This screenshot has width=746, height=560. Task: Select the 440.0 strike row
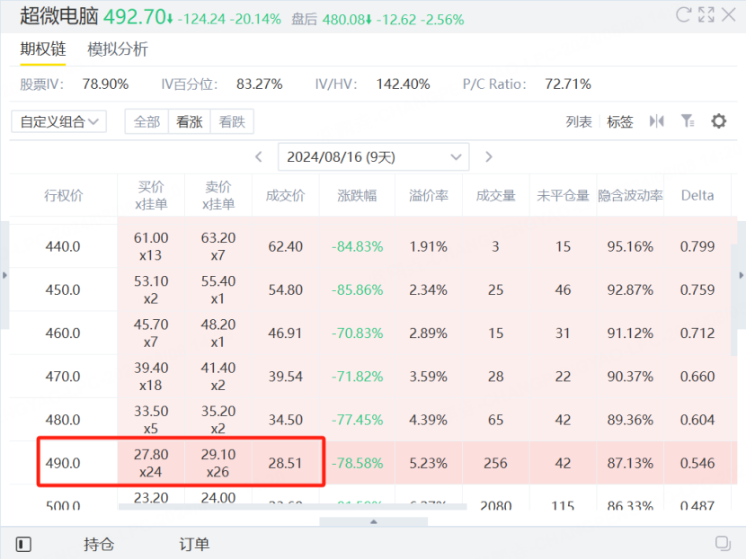coord(374,246)
